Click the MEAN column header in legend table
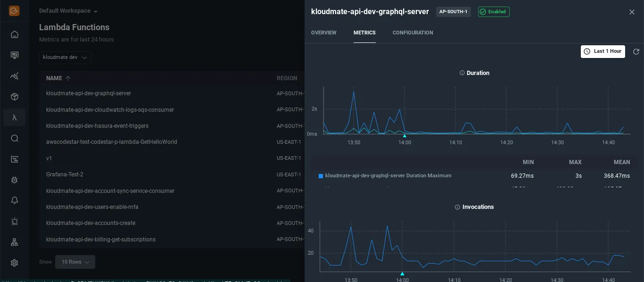644x282 pixels. 622,162
